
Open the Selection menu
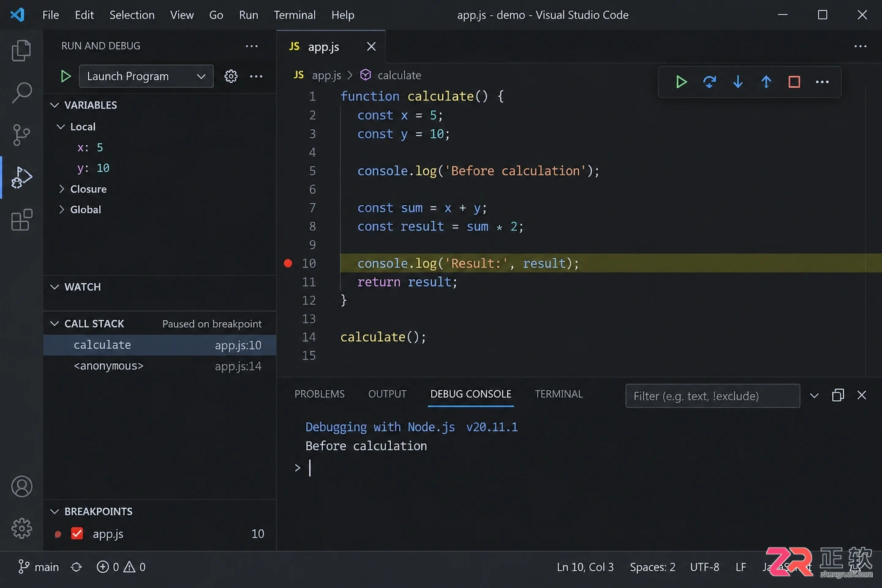[x=132, y=15]
